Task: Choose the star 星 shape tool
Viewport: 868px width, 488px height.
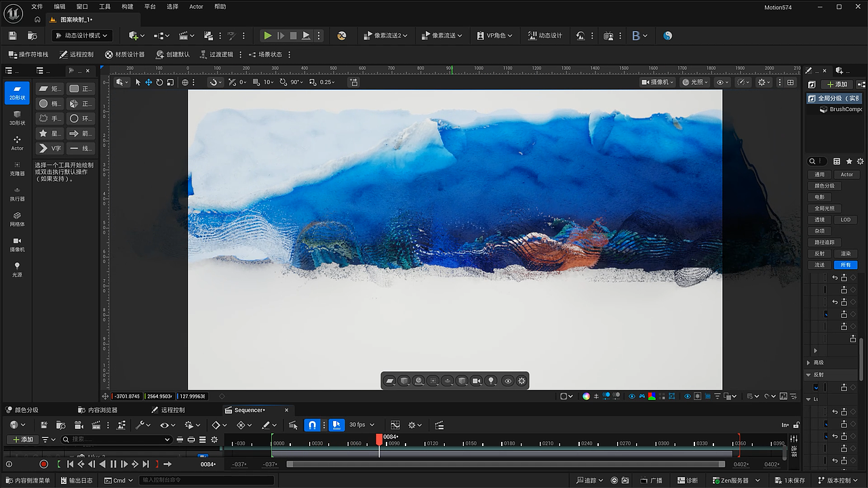Action: [50, 134]
